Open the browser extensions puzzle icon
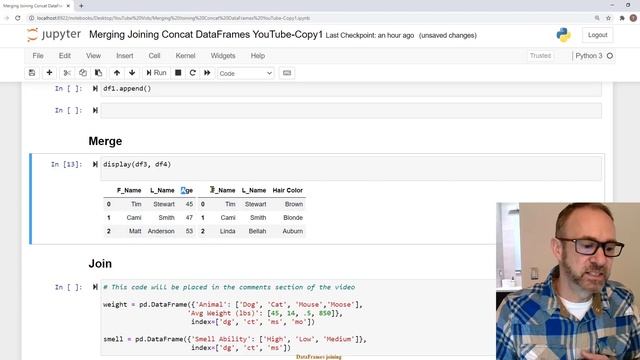 pyautogui.click(x=622, y=18)
